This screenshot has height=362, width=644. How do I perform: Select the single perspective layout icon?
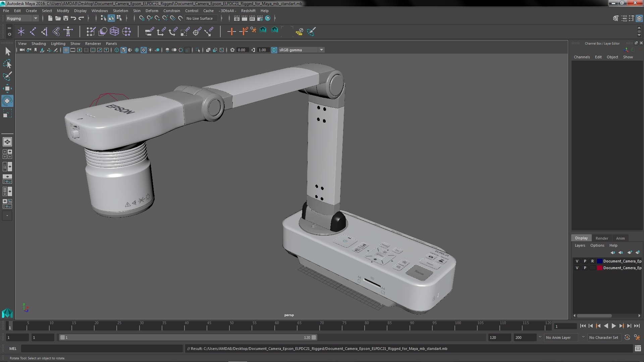click(x=7, y=142)
